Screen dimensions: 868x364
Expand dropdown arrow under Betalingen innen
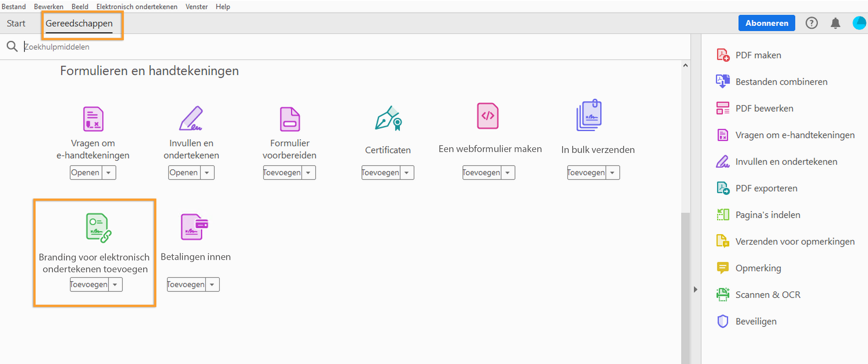[x=212, y=285]
